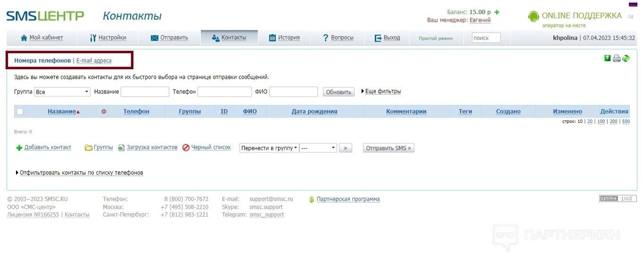
Task: Click the green export/save contacts icon
Action: [x=608, y=58]
